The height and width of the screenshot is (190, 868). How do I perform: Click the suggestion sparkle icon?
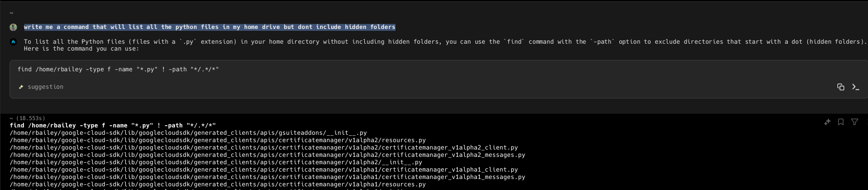pos(21,87)
